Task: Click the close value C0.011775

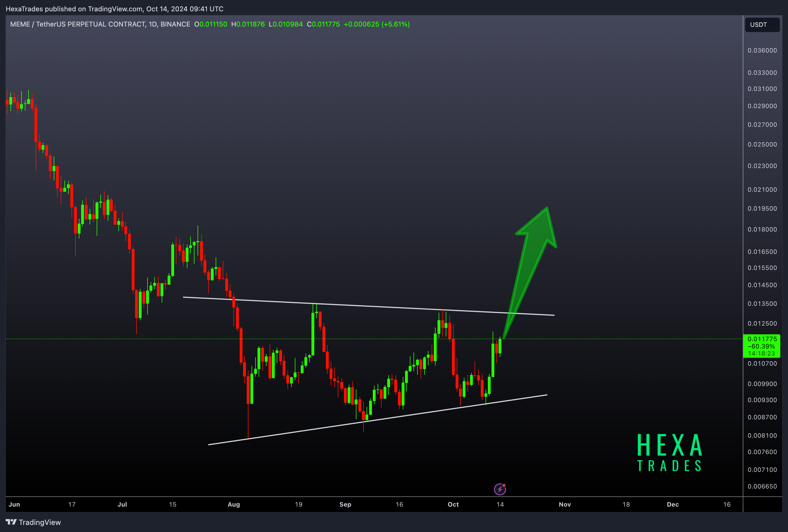Action: pyautogui.click(x=323, y=24)
